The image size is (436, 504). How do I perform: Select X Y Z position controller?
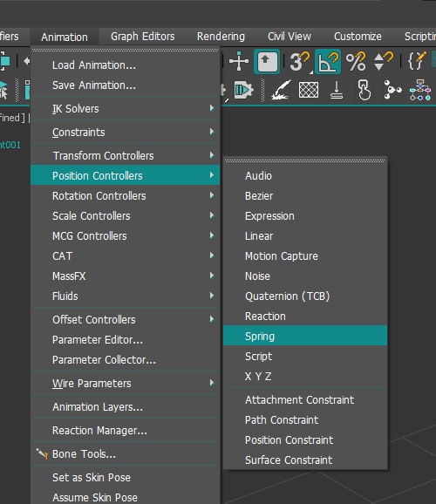[305, 376]
